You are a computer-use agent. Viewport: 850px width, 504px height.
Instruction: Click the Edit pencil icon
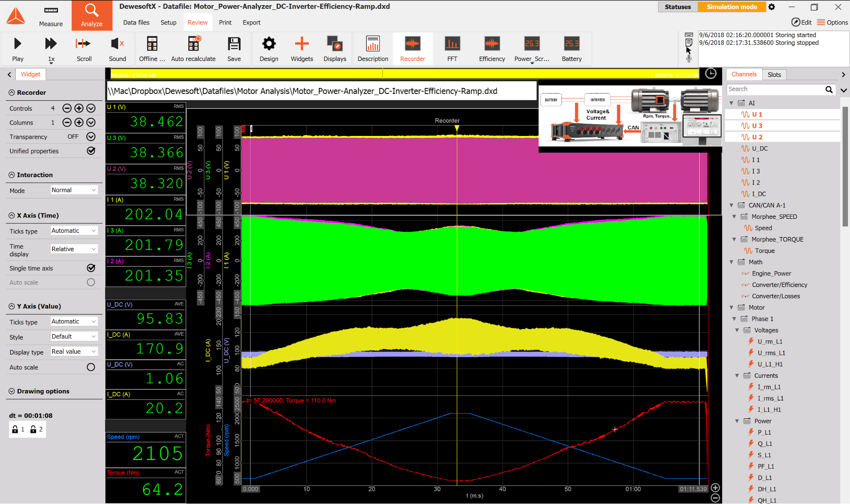796,22
